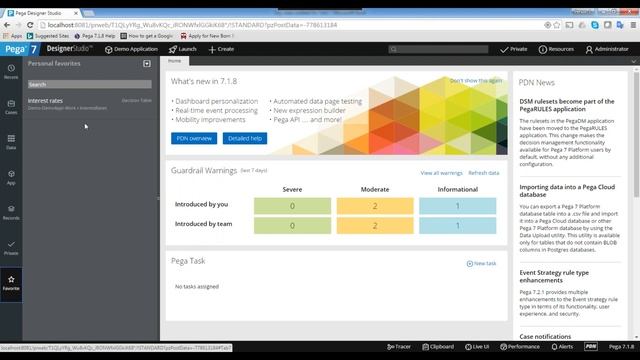Click Don't show this again link
Viewport: 640px width, 360px height.
[476, 80]
